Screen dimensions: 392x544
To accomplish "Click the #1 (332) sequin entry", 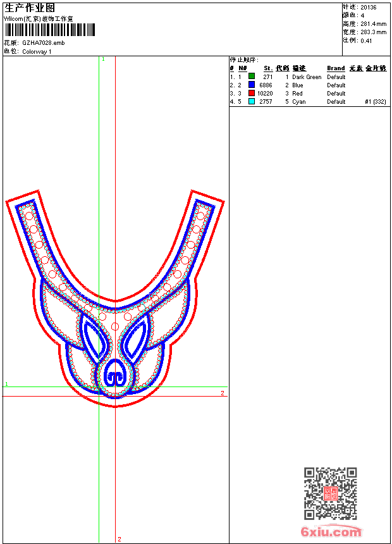I will pos(376,101).
